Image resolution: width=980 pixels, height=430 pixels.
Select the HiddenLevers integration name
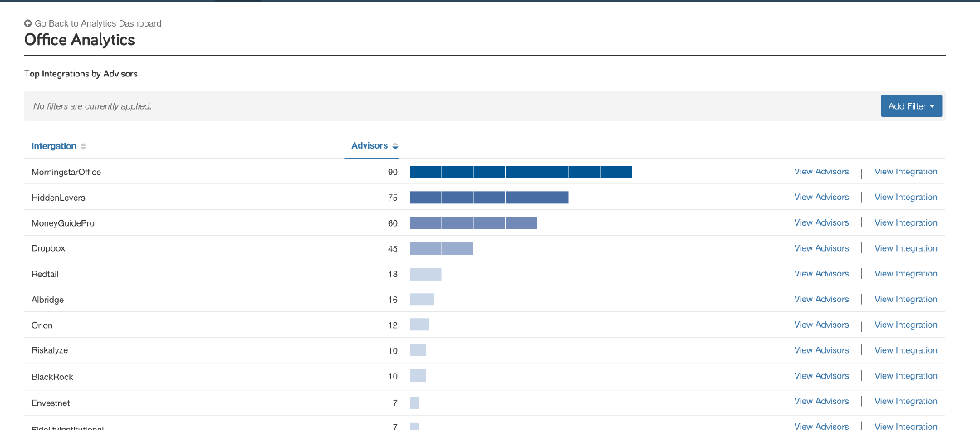pos(58,198)
